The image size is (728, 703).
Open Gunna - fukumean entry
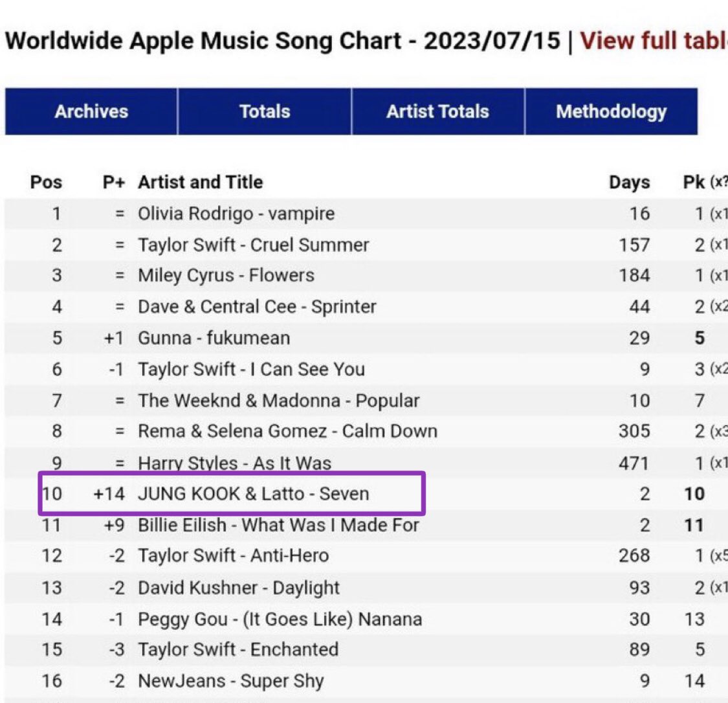point(214,337)
